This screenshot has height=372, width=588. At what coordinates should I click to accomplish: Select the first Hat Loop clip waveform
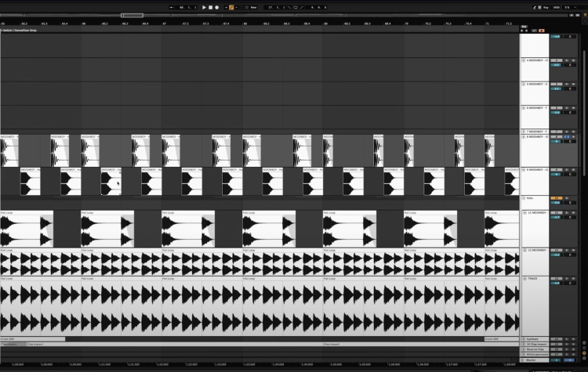[20, 231]
